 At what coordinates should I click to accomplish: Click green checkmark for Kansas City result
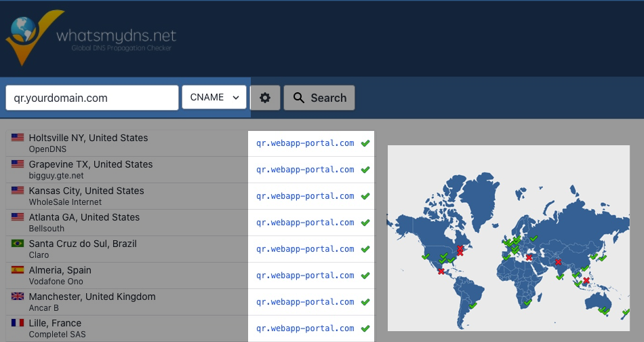click(x=365, y=196)
